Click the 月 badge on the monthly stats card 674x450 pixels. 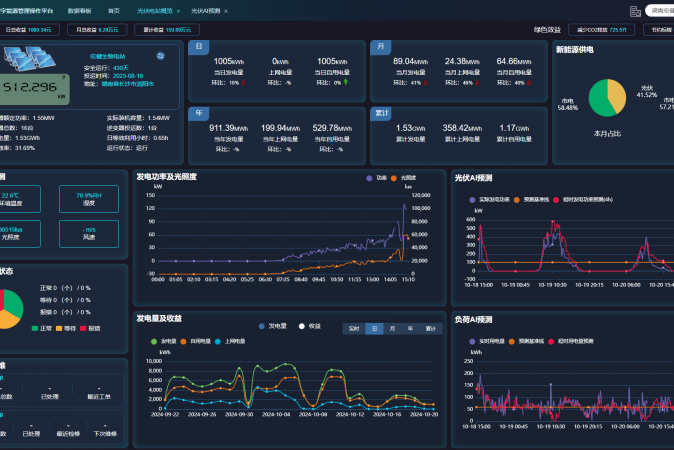tap(380, 47)
